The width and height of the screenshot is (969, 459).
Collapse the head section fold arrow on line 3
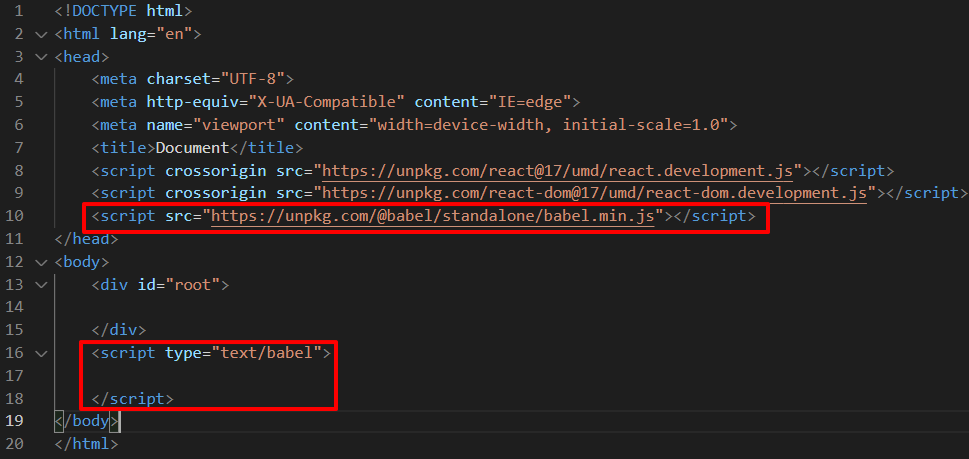tap(41, 57)
